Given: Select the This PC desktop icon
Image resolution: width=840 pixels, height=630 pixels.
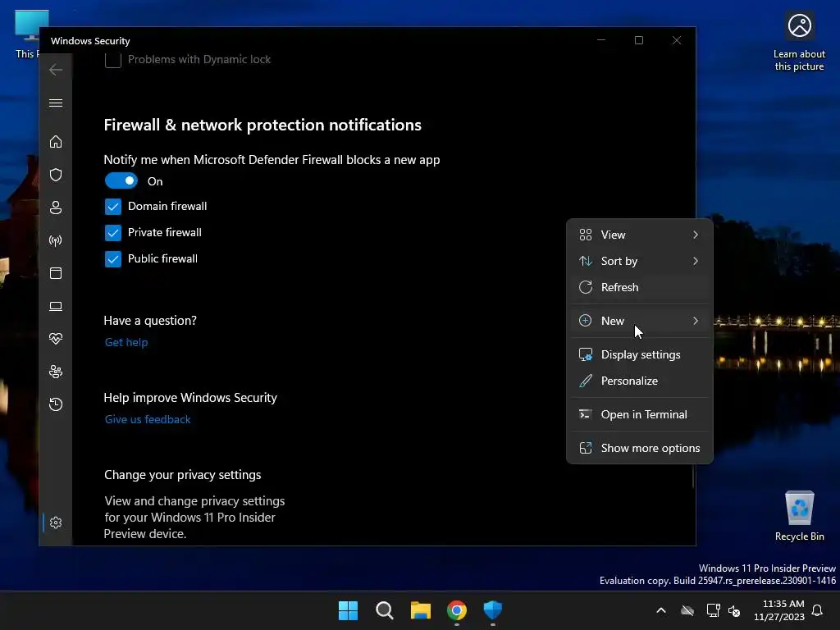Looking at the screenshot, I should [x=28, y=34].
